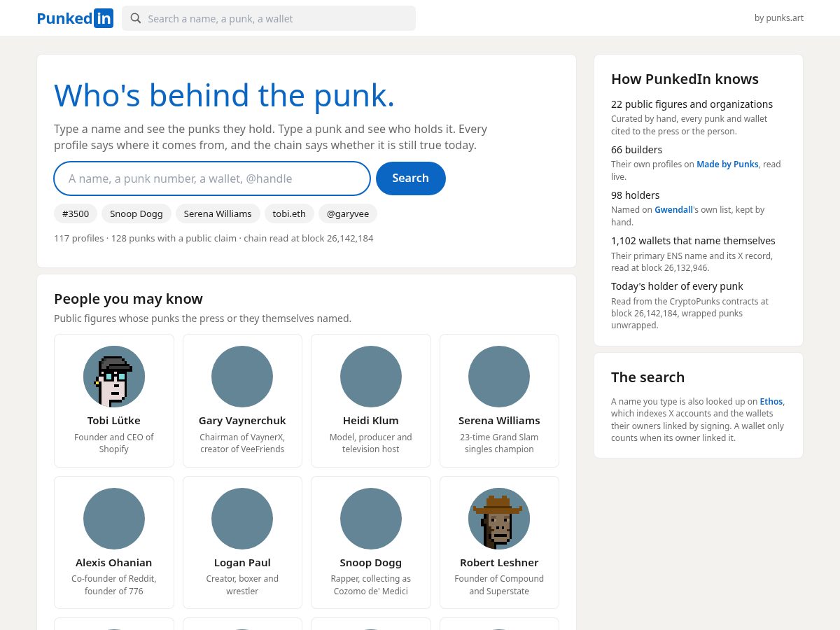Screen dimensions: 840x630
Task: Click the 'Who's behind the punk.' headline
Action: pyautogui.click(x=224, y=96)
